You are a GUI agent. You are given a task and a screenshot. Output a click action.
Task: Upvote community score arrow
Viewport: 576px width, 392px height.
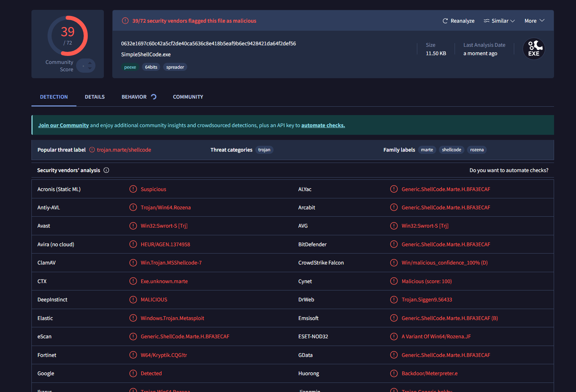coord(90,63)
